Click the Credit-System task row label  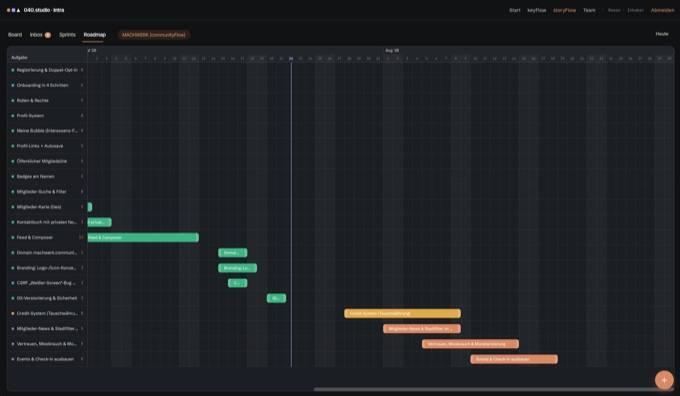[47, 313]
